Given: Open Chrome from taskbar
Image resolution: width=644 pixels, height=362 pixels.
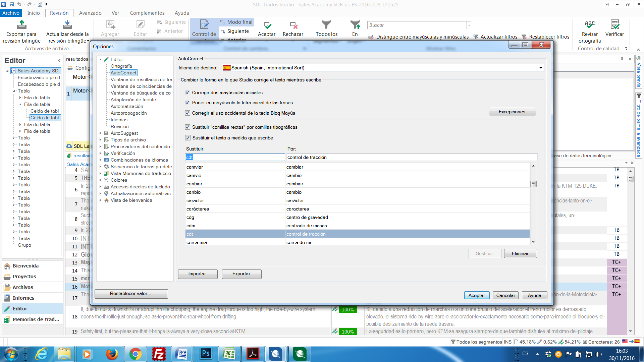Looking at the screenshot, I should [x=135, y=354].
